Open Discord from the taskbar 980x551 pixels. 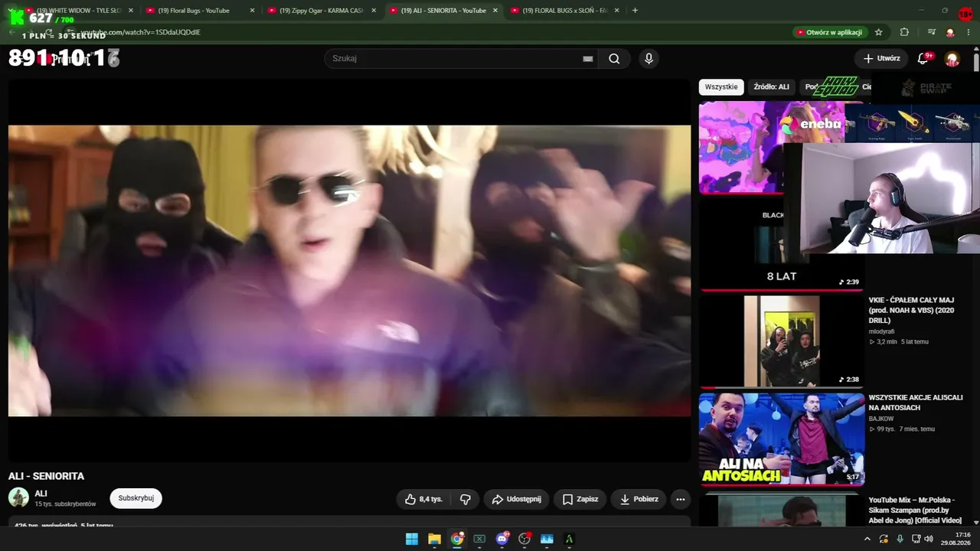(x=502, y=539)
